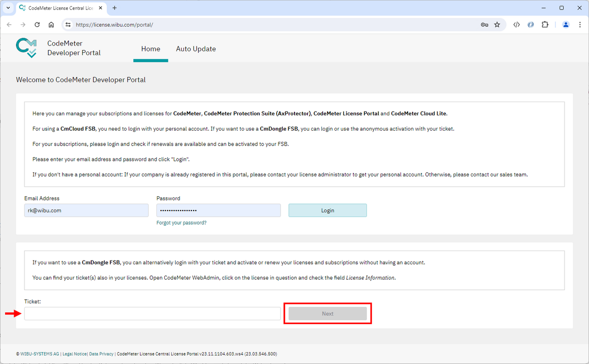Viewport: 589px width, 364px height.
Task: Open Chrome three-dot menu
Action: click(580, 25)
